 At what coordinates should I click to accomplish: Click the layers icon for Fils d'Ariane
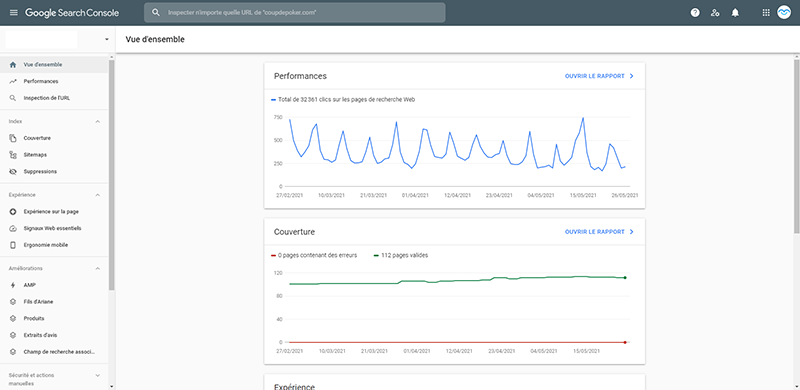coord(13,302)
